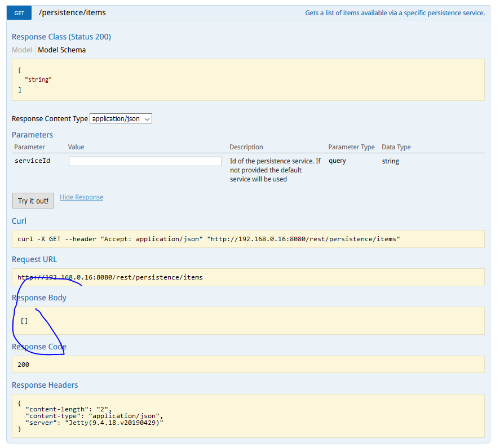This screenshot has width=504, height=448.
Task: Open the Response Content Type dropdown
Action: (x=121, y=119)
